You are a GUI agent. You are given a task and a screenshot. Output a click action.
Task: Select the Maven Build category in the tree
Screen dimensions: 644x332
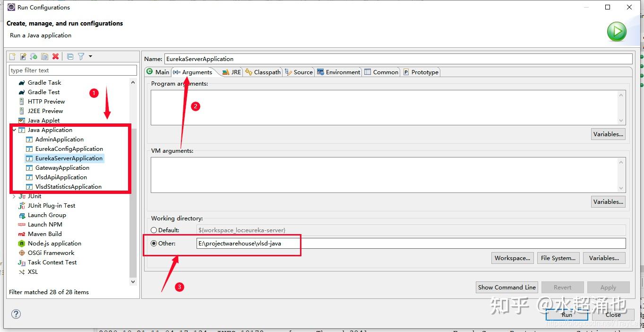pos(45,234)
